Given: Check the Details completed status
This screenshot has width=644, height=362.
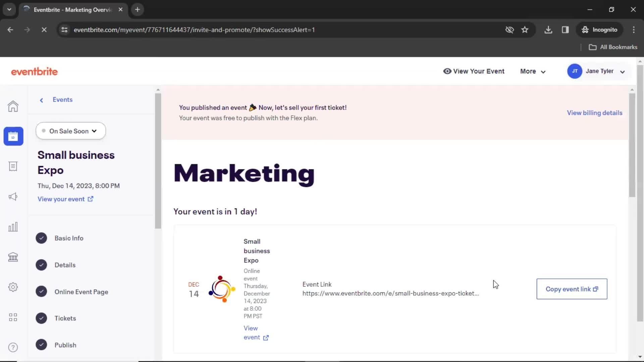Looking at the screenshot, I should (41, 264).
